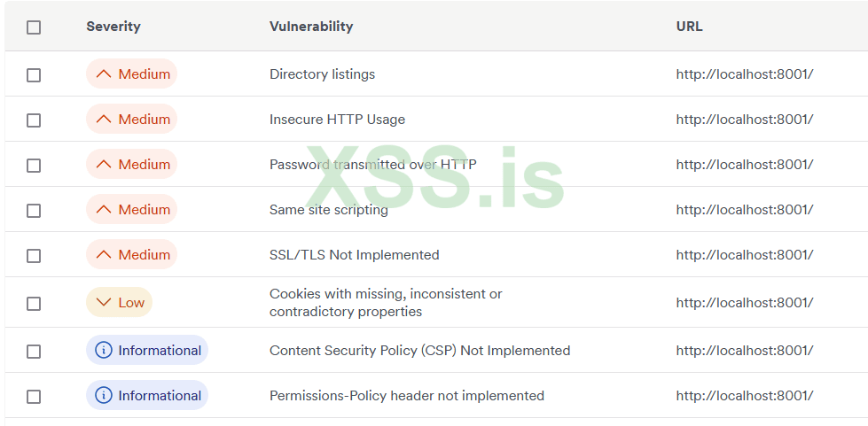Open Password transmitted over HTTP finding
This screenshot has width=868, height=426.
[372, 165]
